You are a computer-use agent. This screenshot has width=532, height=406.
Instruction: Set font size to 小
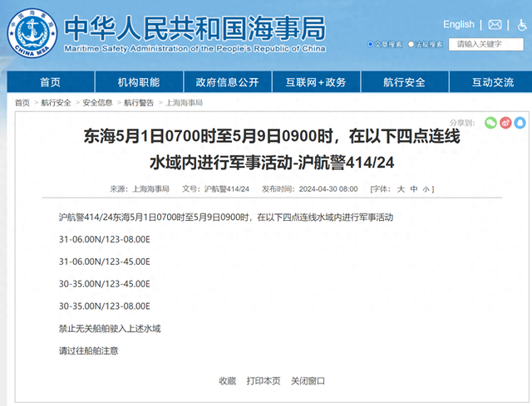[426, 189]
